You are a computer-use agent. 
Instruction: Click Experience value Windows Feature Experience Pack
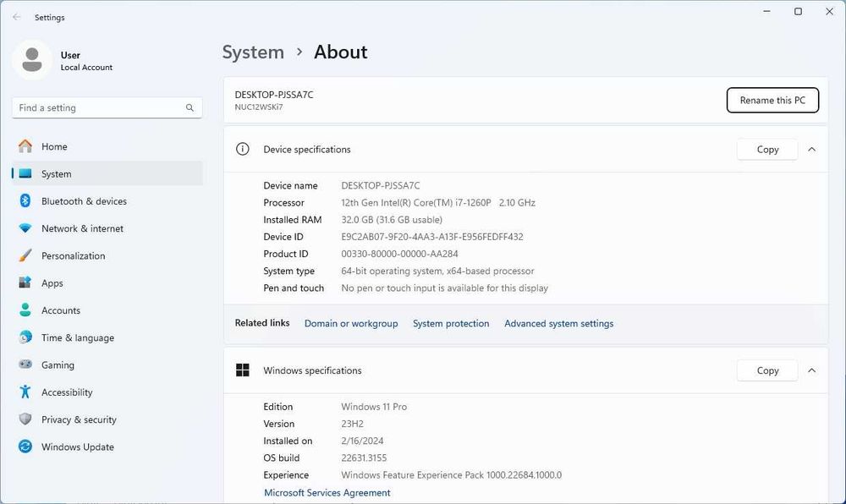coord(451,475)
